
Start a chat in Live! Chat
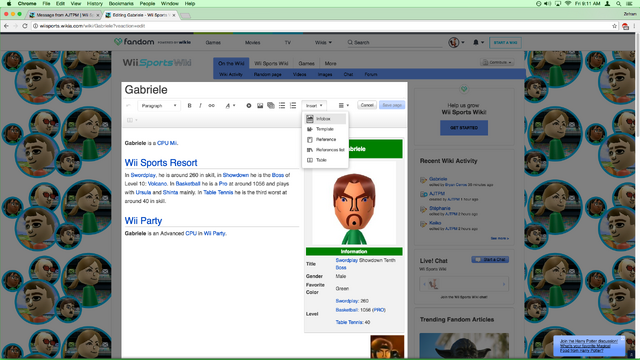[490, 260]
